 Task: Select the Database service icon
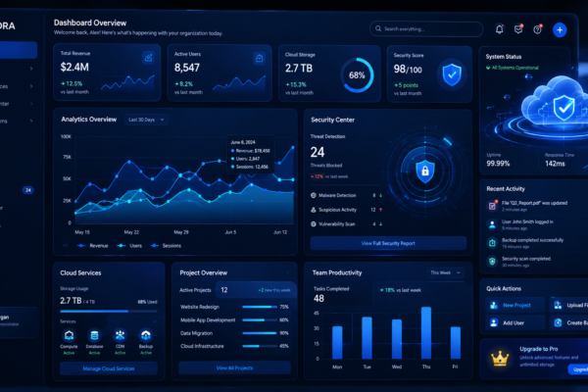tap(94, 334)
